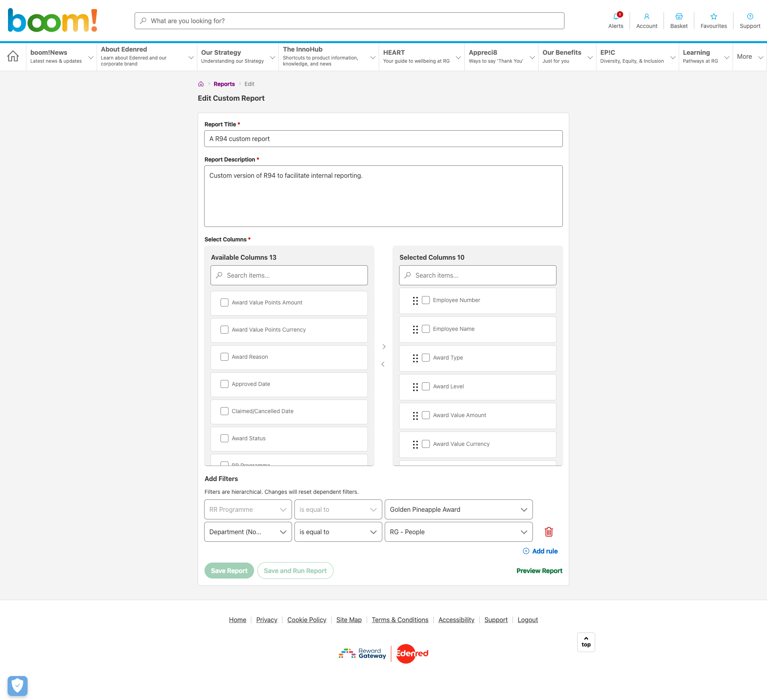Move selected column left with chevron arrow
This screenshot has width=767, height=700.
coord(383,364)
